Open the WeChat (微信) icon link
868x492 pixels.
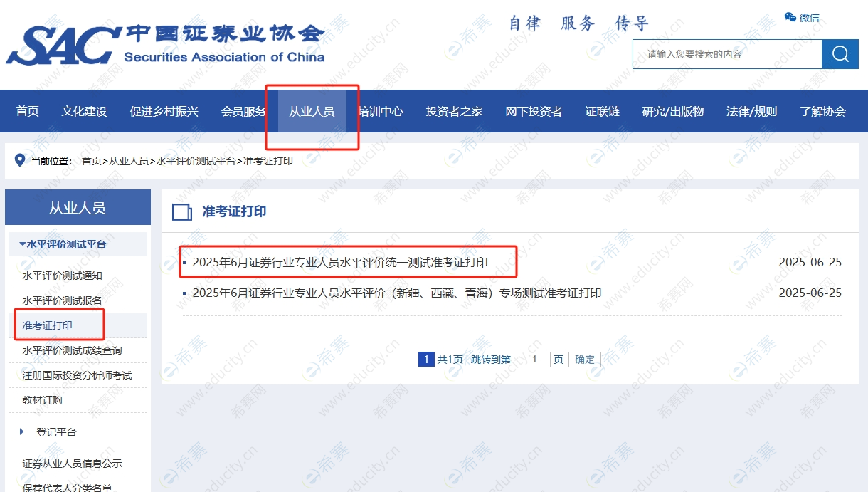coord(802,17)
